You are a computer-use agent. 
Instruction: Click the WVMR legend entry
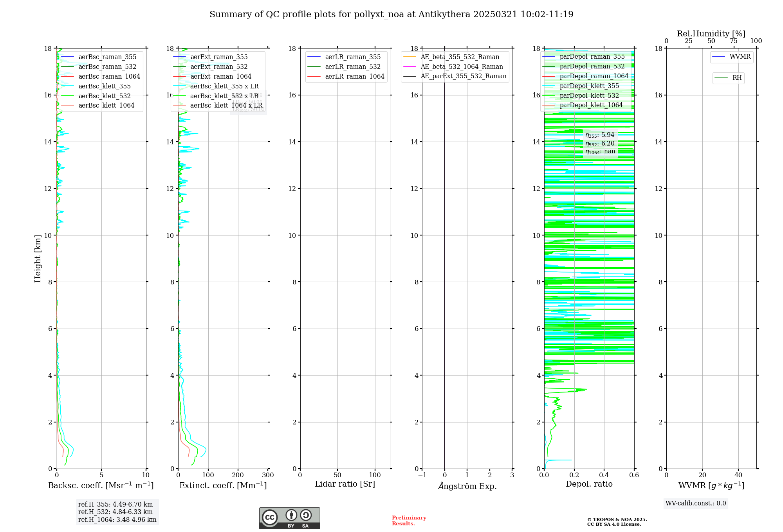[732, 57]
